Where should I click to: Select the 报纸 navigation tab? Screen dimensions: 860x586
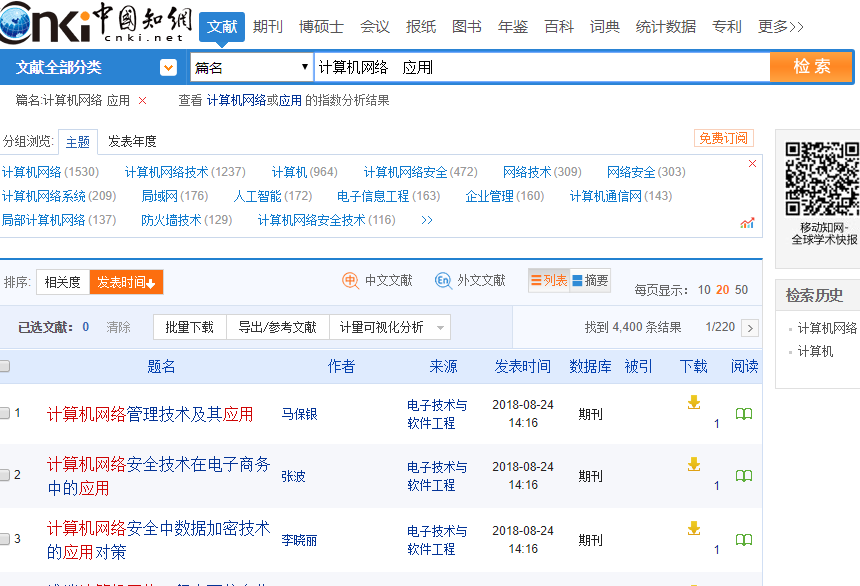[421, 26]
